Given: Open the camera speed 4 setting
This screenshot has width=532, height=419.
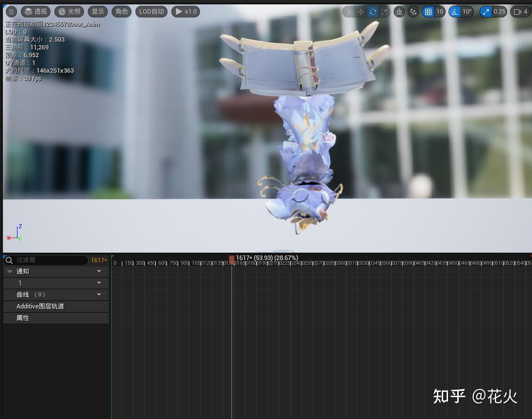Looking at the screenshot, I should (x=520, y=12).
